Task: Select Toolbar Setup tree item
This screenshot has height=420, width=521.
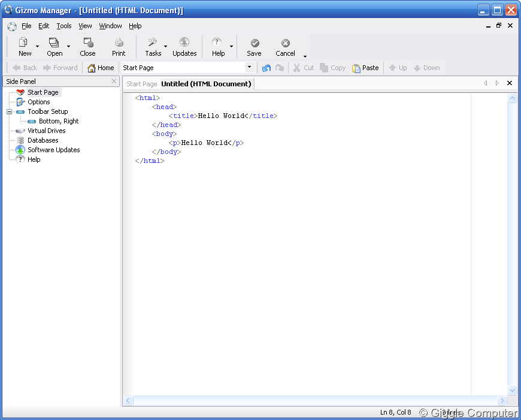Action: (47, 111)
